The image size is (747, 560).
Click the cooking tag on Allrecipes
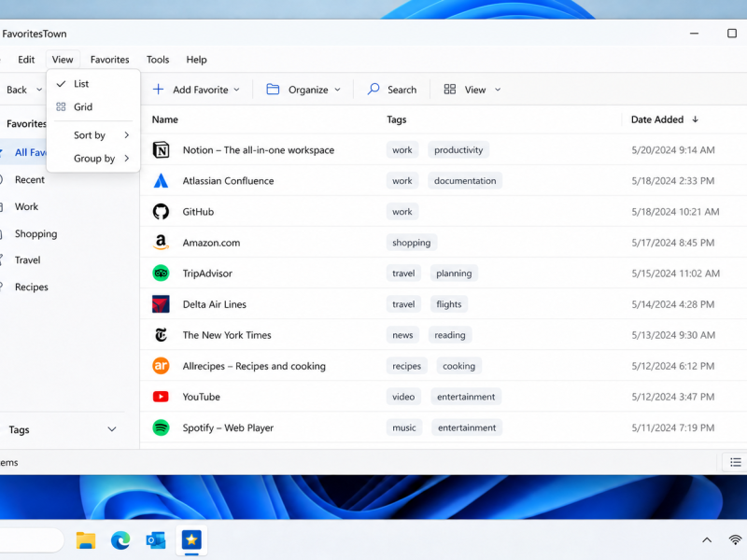tap(458, 366)
